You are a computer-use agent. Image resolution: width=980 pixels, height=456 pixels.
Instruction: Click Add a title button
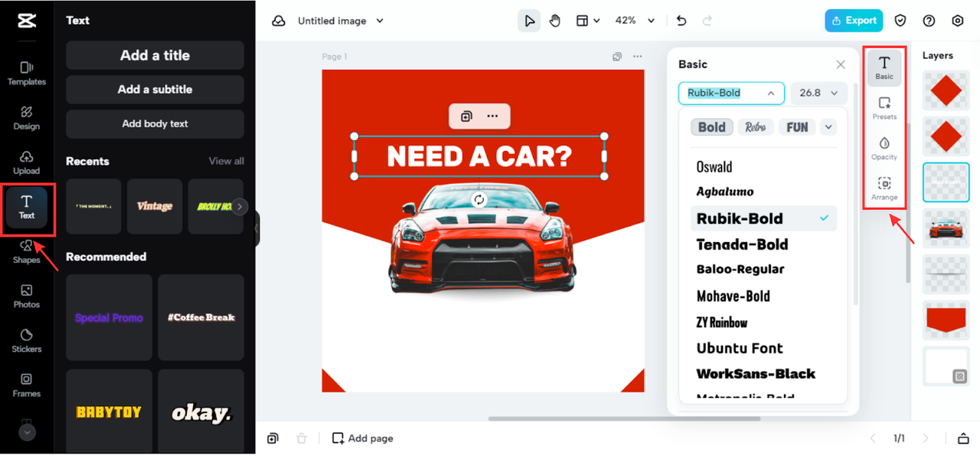155,55
